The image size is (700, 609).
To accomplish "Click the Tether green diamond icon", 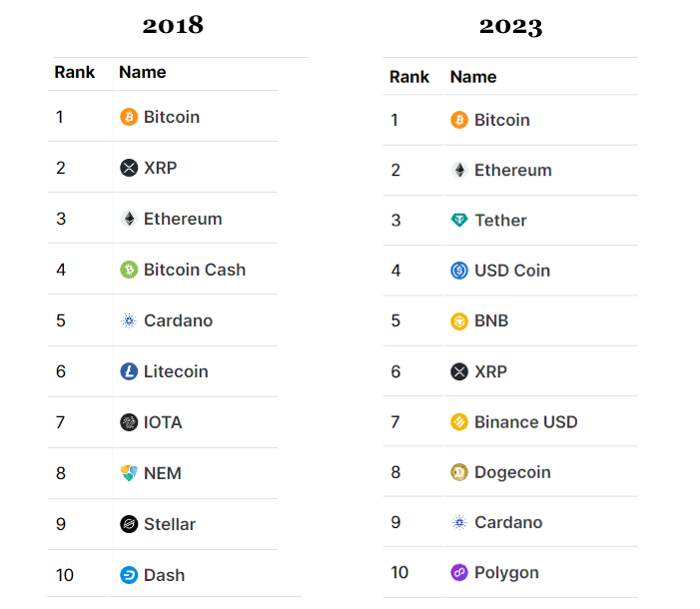I will (459, 221).
